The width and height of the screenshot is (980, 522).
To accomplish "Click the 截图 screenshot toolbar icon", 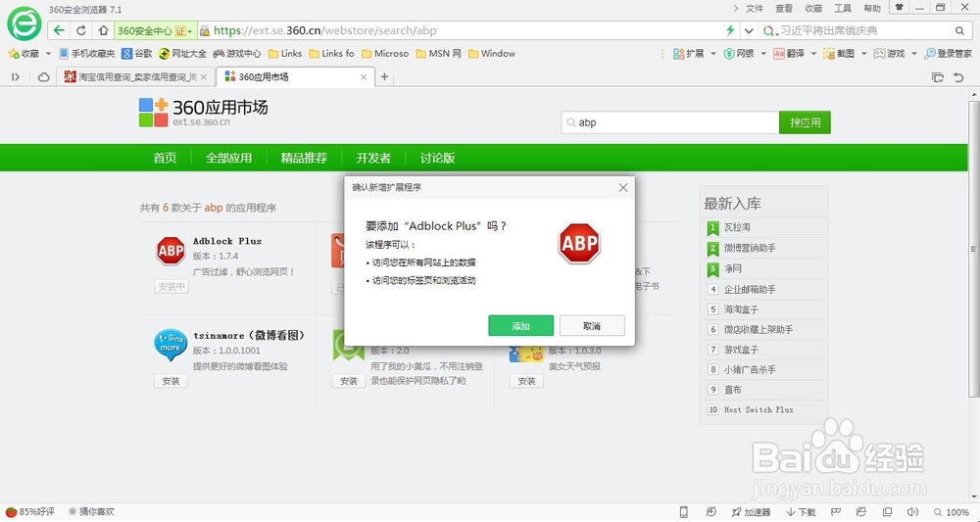I will coord(839,54).
